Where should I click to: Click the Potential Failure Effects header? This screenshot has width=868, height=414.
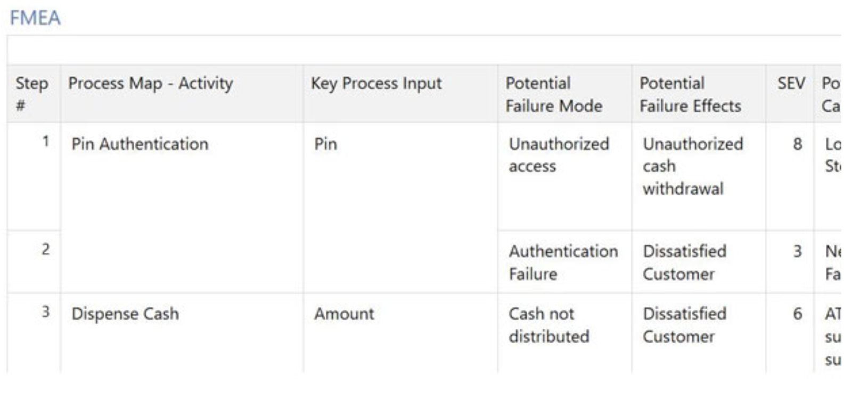coord(690,94)
